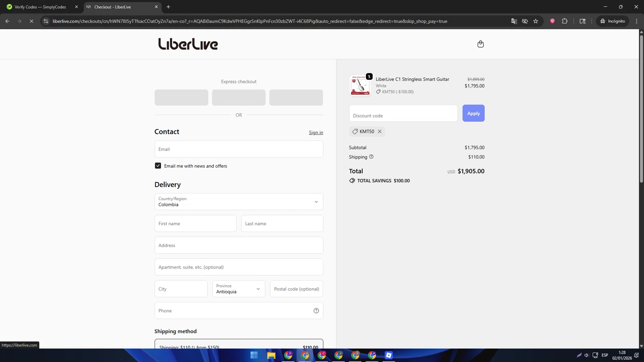The width and height of the screenshot is (644, 362).
Task: Close the Checkout LiberLive tab
Action: (x=156, y=7)
